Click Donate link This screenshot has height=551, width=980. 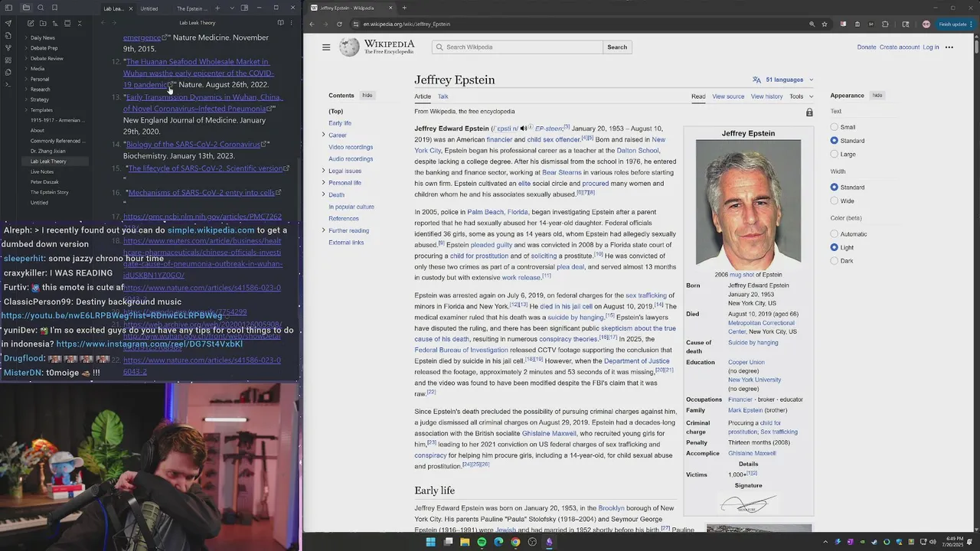(x=866, y=47)
